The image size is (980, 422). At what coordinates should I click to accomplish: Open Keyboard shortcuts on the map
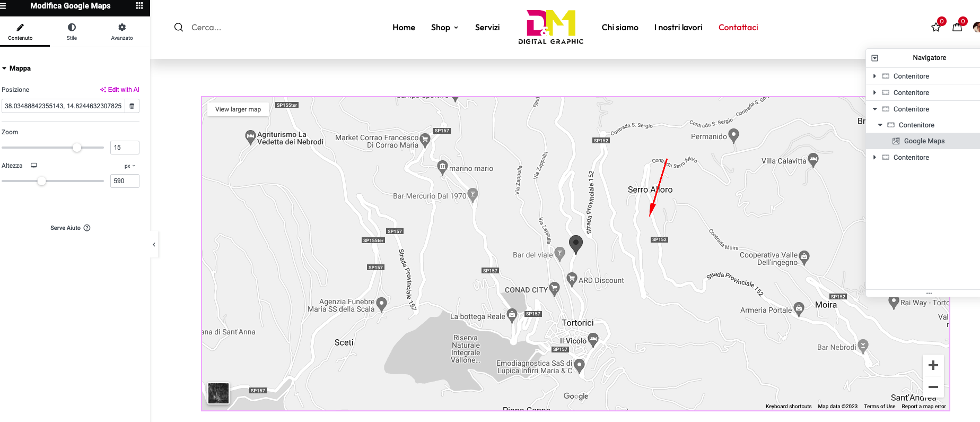[x=788, y=407]
